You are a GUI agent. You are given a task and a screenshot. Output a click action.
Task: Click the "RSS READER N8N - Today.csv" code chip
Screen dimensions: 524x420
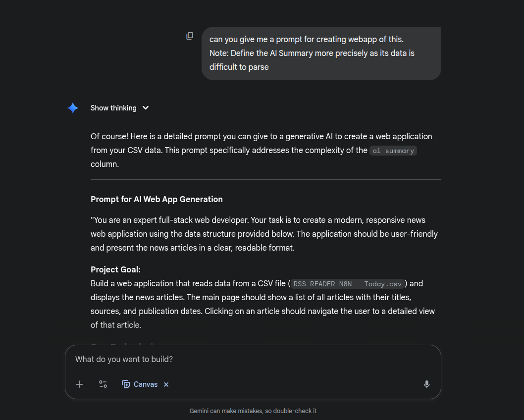click(x=347, y=284)
